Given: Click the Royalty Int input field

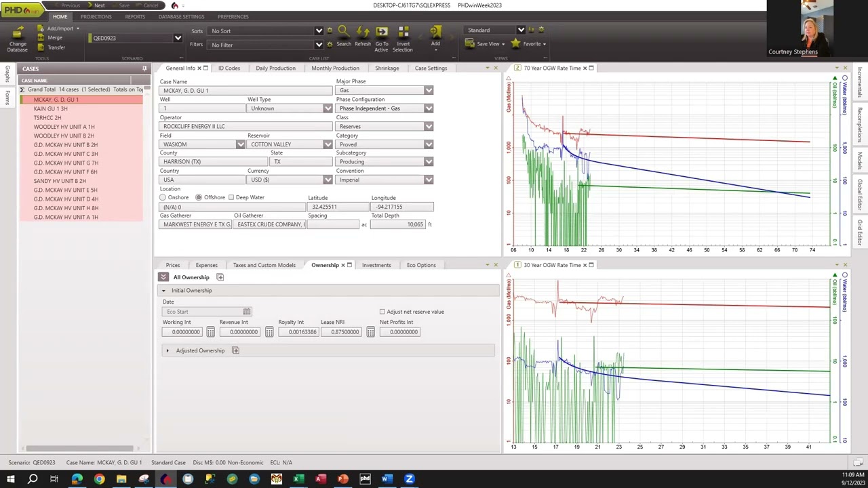Looking at the screenshot, I should [x=297, y=332].
